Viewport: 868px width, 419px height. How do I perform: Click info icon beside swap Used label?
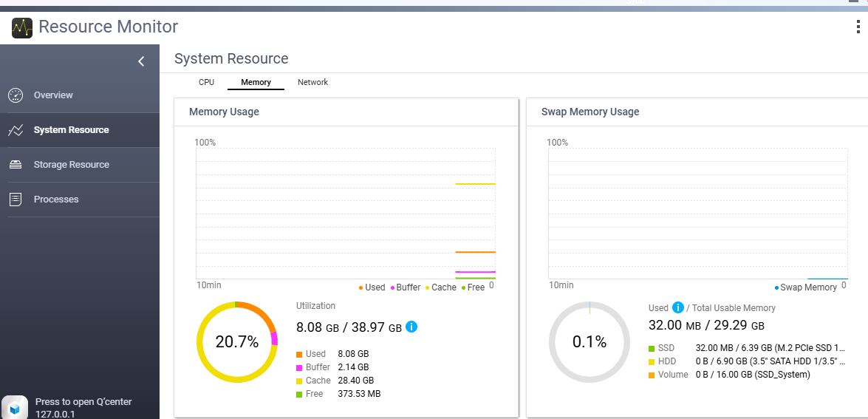(677, 307)
